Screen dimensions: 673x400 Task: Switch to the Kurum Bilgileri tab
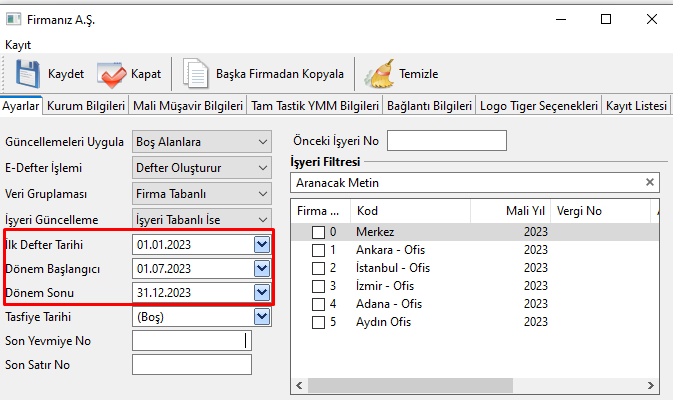86,105
